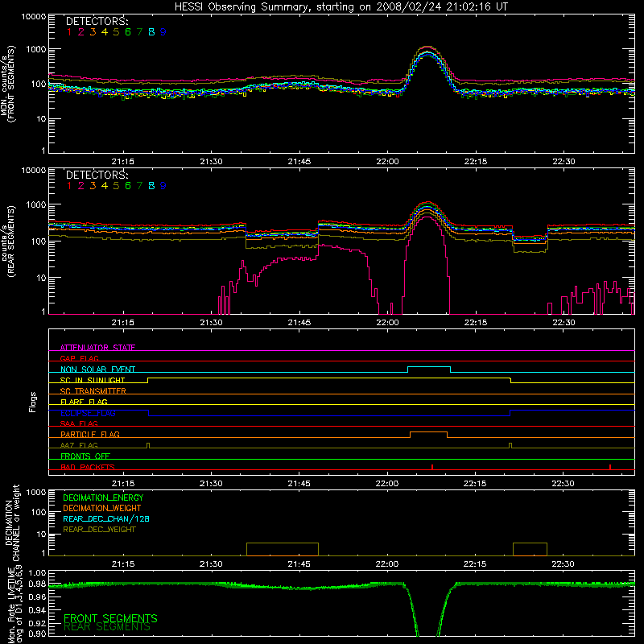Click the 21:45 time tick under the rear segments plot

[x=299, y=323]
